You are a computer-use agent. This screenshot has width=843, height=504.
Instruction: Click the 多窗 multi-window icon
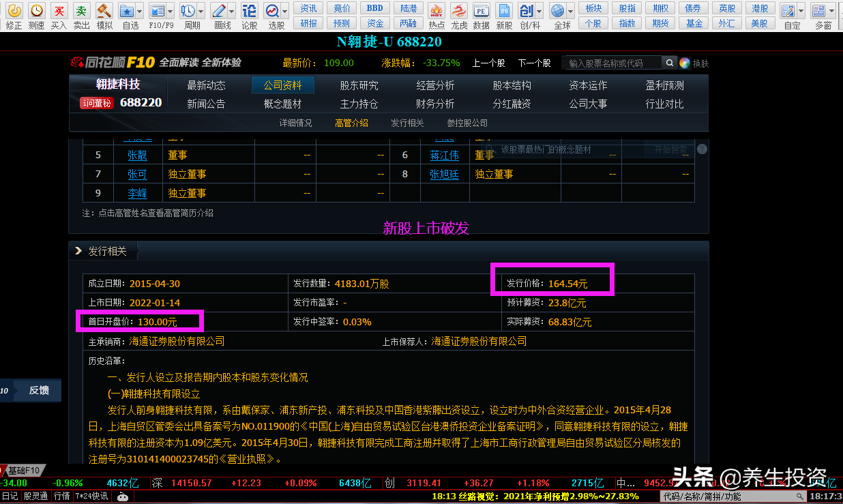click(x=818, y=11)
